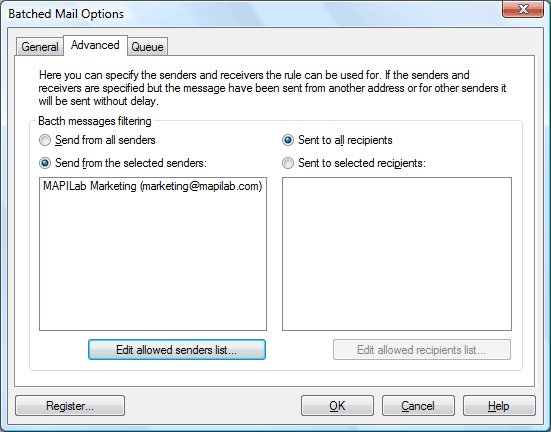Image resolution: width=551 pixels, height=432 pixels.
Task: Open Edit allowed senders list dialog
Action: pyautogui.click(x=177, y=349)
